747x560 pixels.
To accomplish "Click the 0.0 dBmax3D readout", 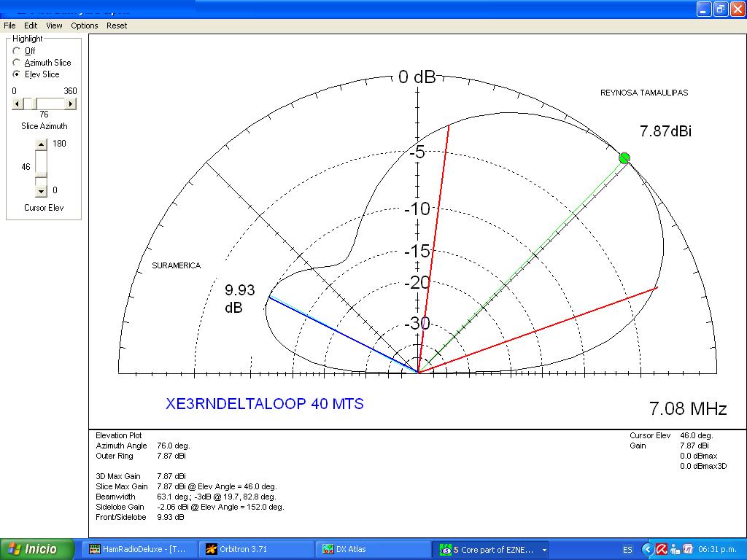I will point(704,466).
